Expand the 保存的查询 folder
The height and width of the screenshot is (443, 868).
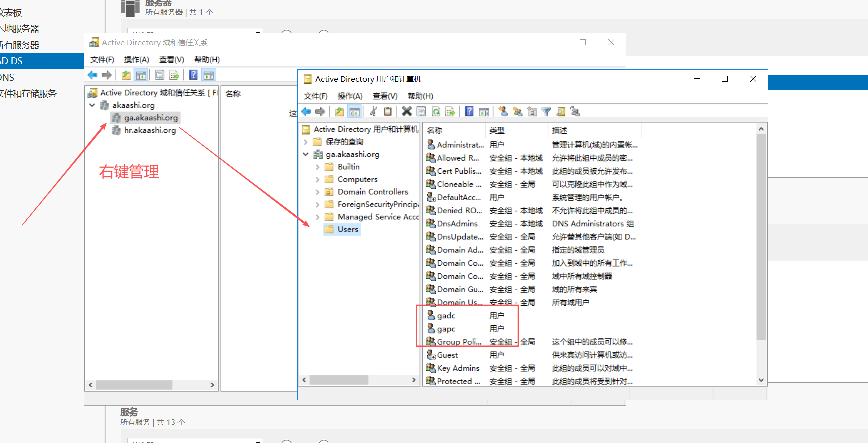(x=306, y=142)
